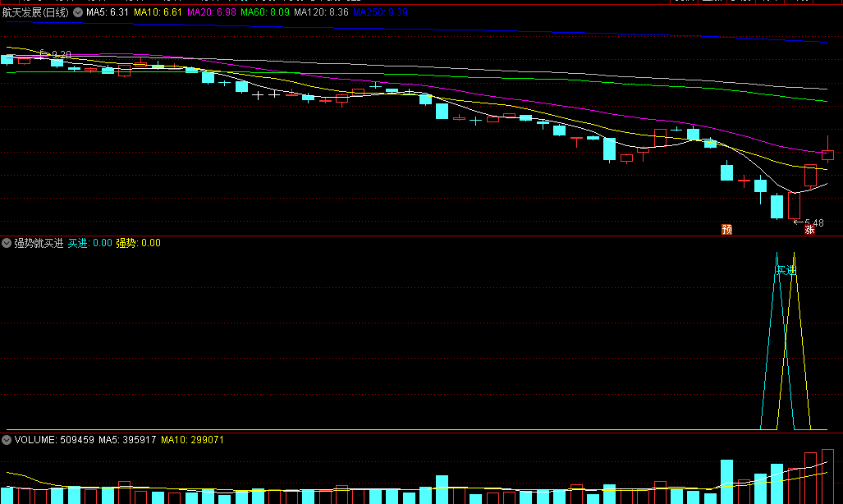Click the red 涨 marker icon
Screen dimensions: 843x504
click(809, 230)
